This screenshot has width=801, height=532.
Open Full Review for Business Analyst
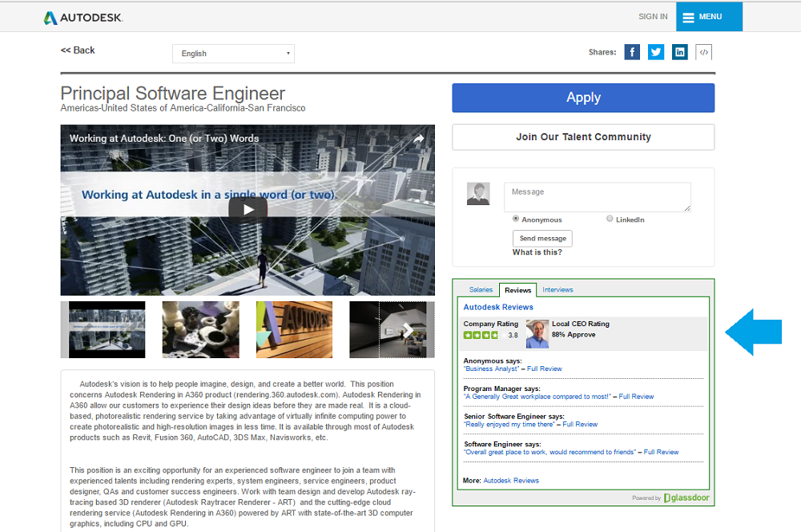tap(545, 369)
